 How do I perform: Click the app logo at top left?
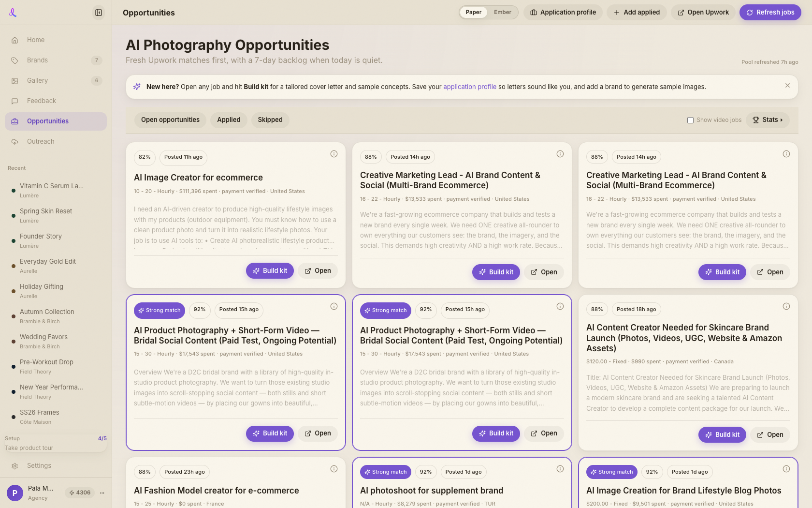tap(13, 13)
